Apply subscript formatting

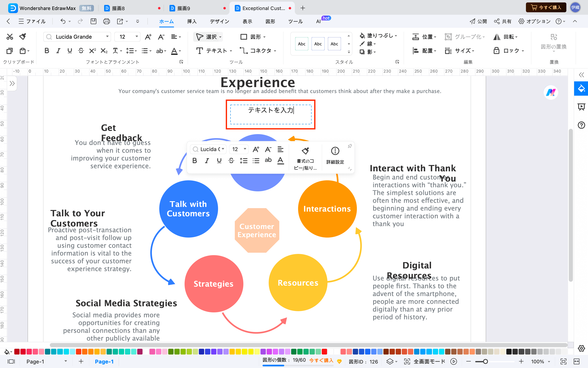pos(104,51)
